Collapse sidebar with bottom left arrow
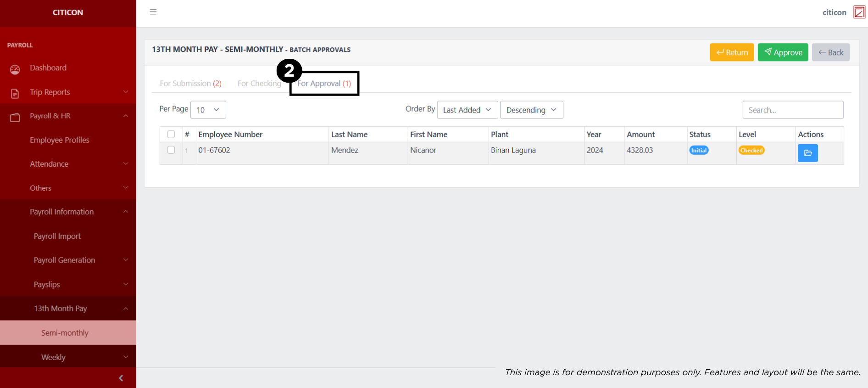 [x=121, y=378]
